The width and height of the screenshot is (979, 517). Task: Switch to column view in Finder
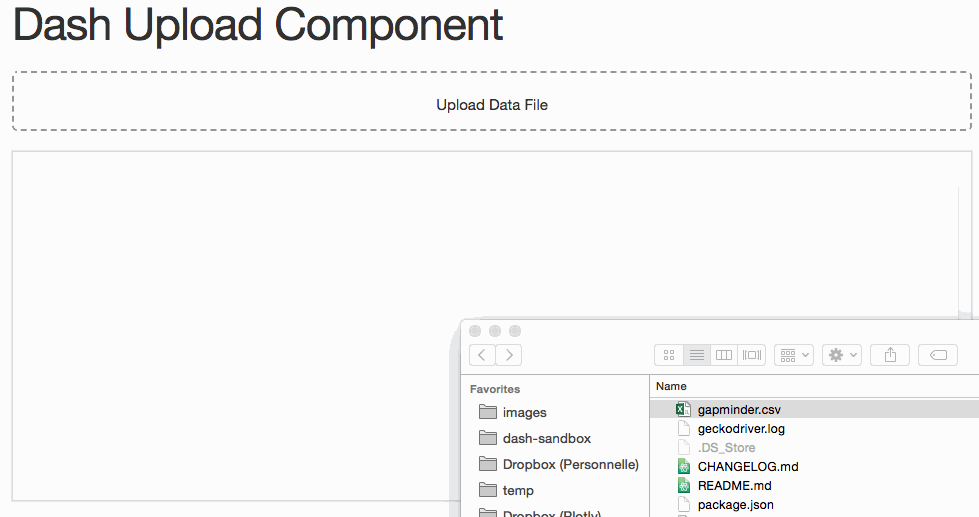(724, 355)
